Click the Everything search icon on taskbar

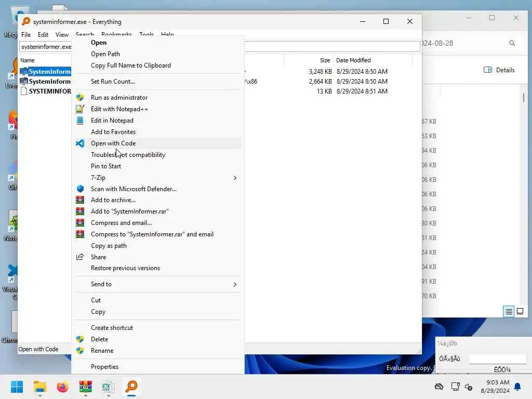click(131, 387)
